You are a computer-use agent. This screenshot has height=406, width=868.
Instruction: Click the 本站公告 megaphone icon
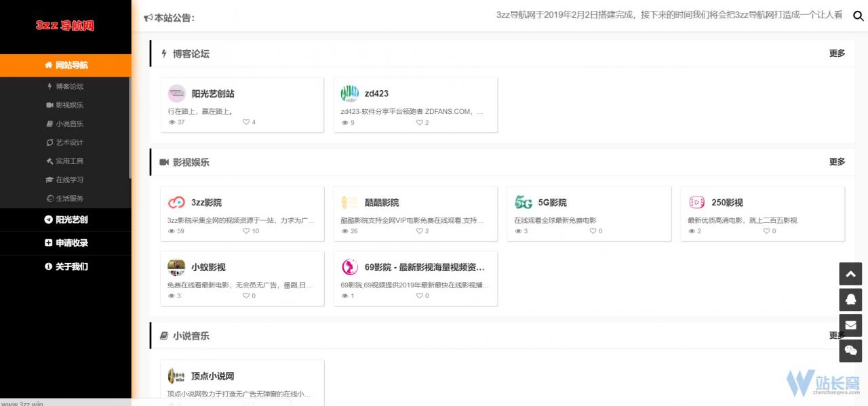(148, 18)
